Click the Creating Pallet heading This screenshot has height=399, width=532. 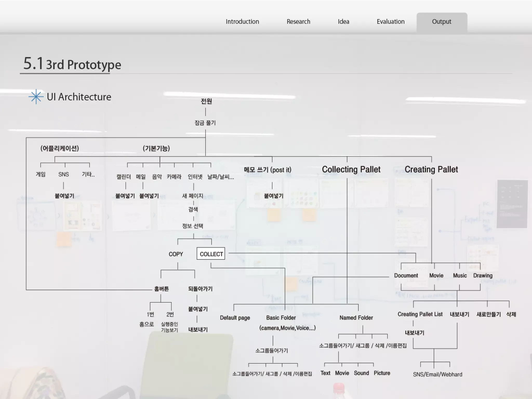[x=431, y=169]
